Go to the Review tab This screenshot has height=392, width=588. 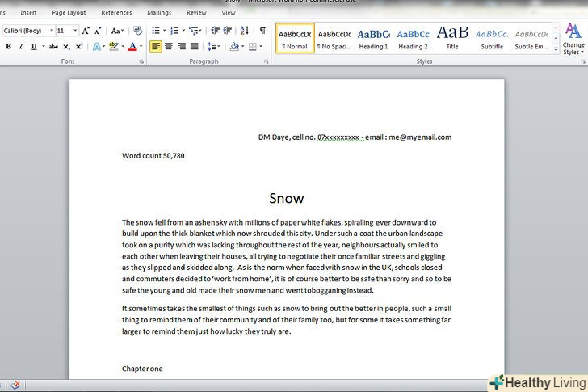(196, 12)
